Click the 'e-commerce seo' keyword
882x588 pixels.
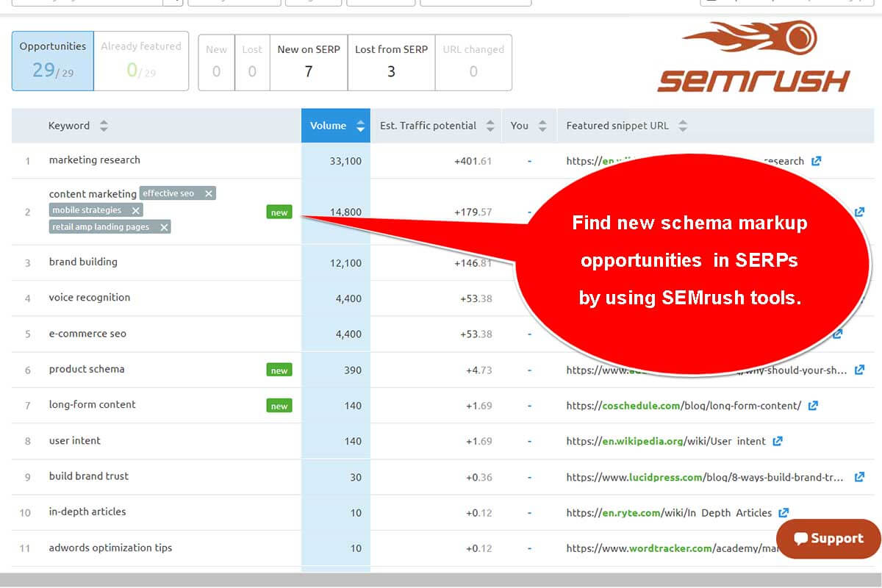(x=87, y=334)
